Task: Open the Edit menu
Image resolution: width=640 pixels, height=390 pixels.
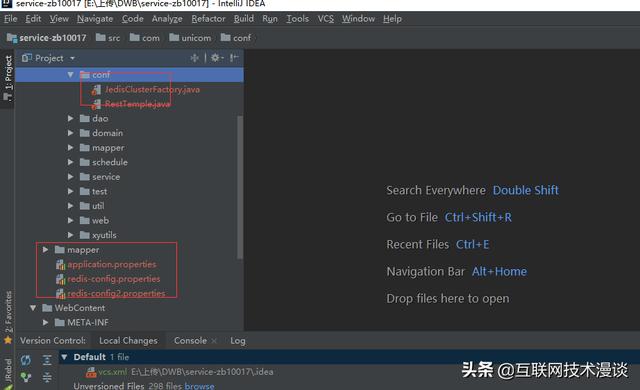Action: (x=33, y=19)
